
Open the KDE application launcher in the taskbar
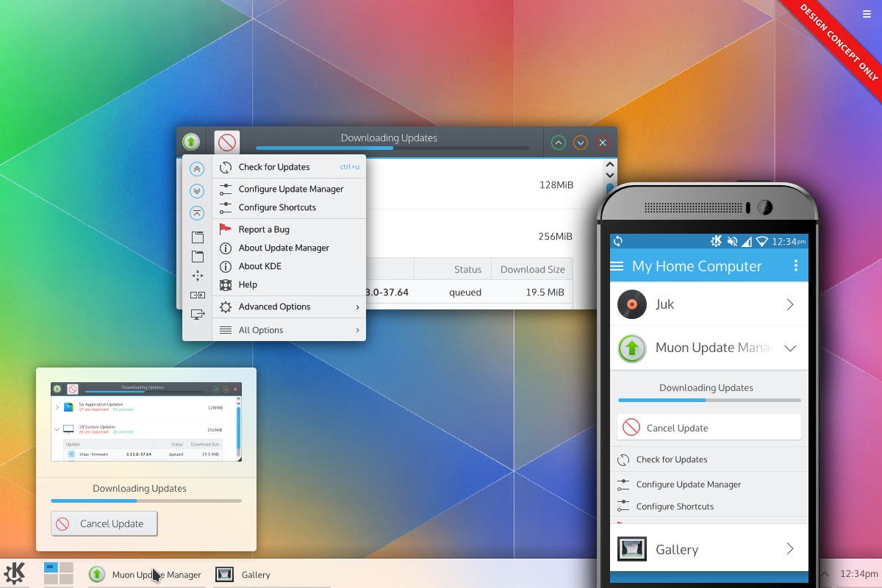pos(15,573)
